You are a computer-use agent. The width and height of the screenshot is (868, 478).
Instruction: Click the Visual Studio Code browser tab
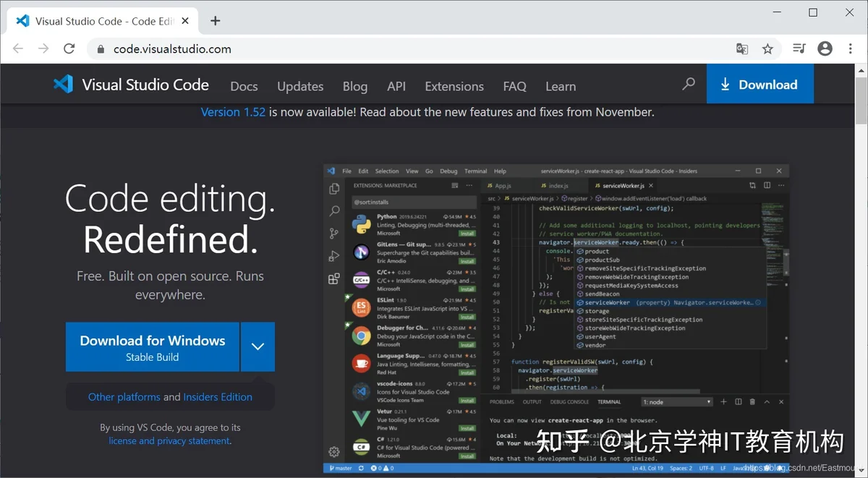[x=104, y=21]
